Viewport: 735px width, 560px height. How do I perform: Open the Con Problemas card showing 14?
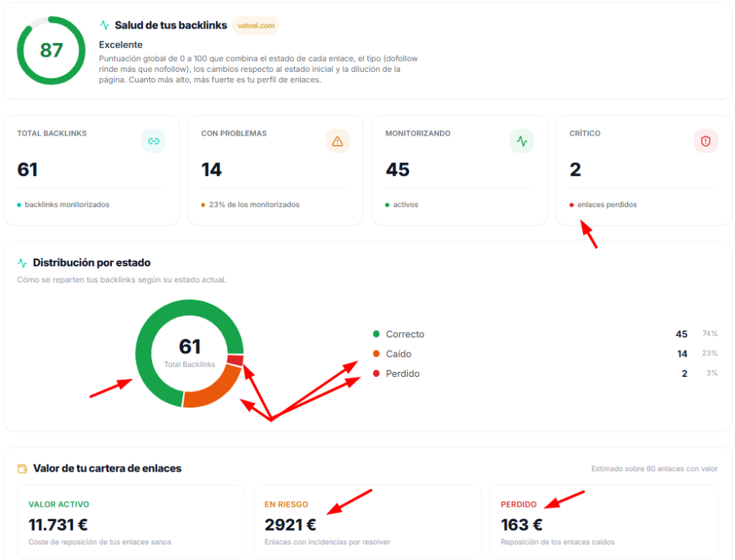pos(275,170)
